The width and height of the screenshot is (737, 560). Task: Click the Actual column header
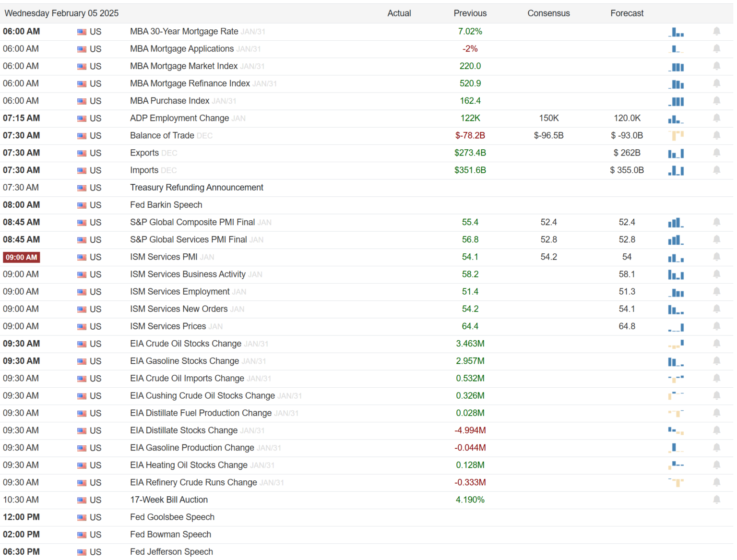point(399,13)
